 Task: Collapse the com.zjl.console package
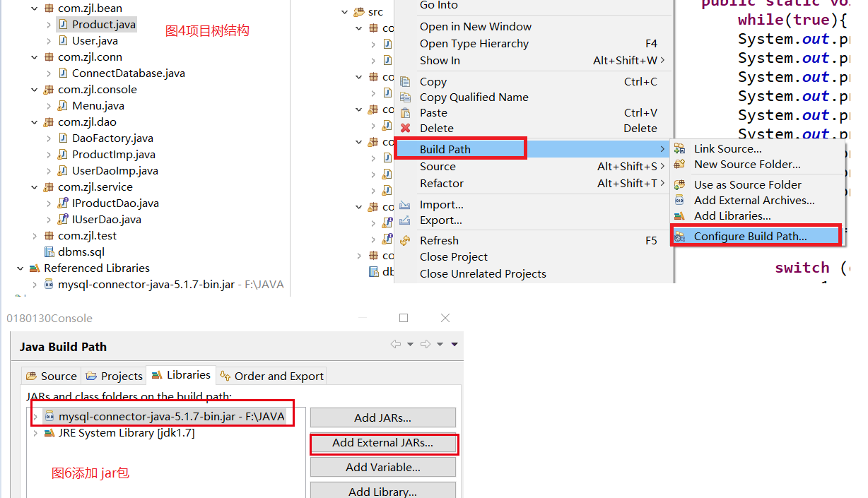[x=35, y=90]
